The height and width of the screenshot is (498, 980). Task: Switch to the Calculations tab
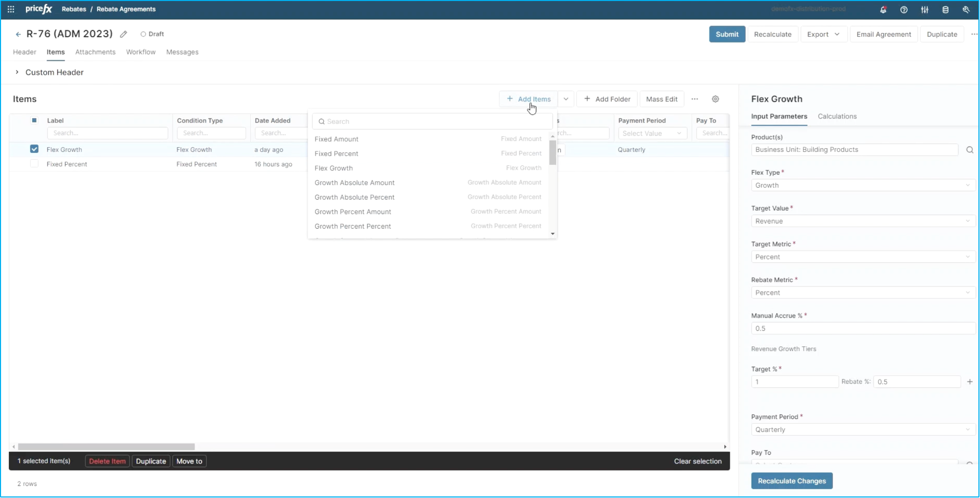coord(837,116)
